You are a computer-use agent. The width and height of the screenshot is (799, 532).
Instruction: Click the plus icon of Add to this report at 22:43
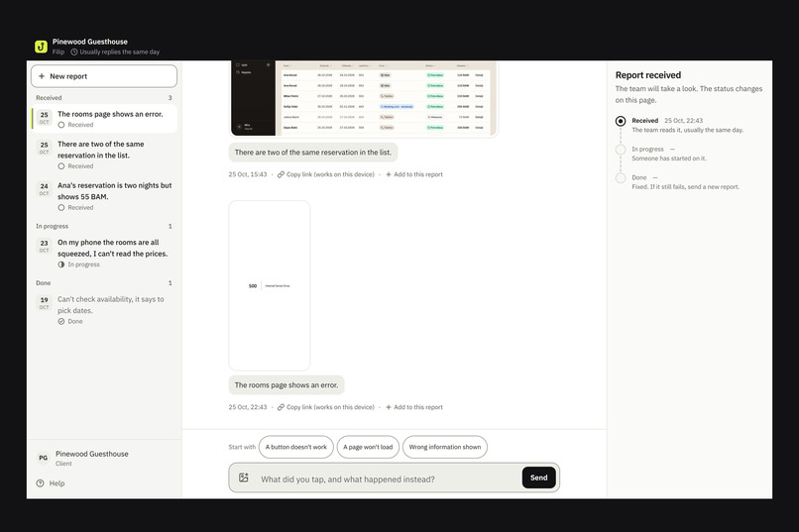point(389,407)
